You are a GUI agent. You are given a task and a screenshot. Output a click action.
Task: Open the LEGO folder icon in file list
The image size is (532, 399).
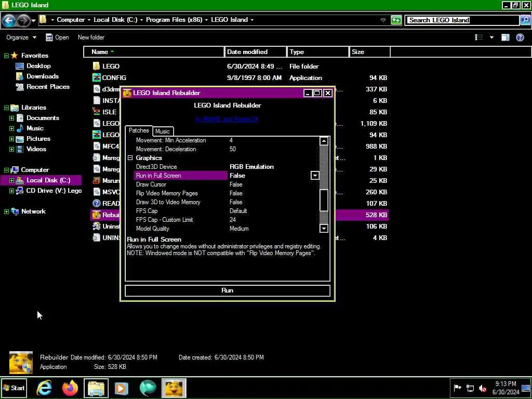click(96, 66)
